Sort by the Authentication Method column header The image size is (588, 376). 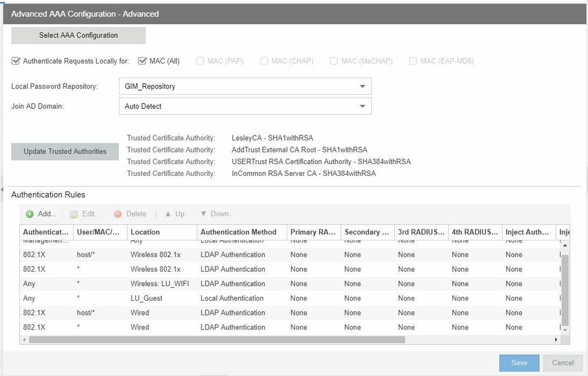pos(238,232)
